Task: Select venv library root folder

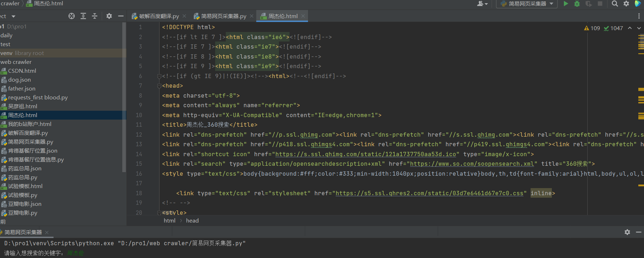Action: point(22,53)
